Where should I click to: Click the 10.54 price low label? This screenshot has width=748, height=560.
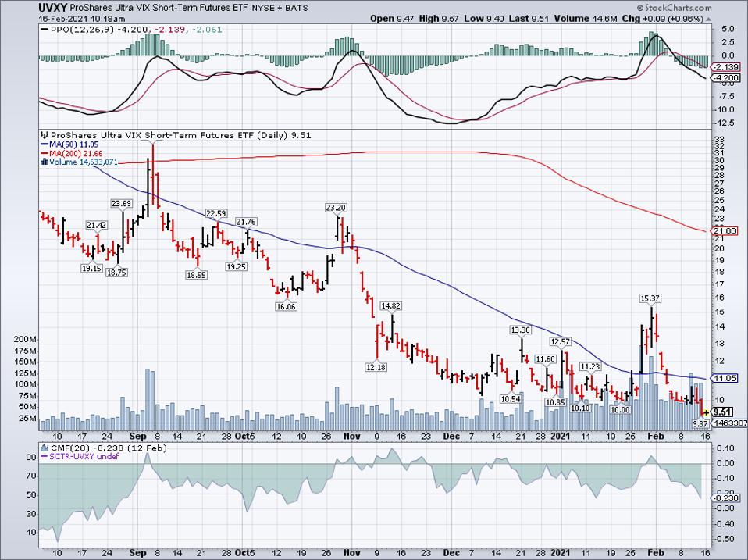pos(511,399)
